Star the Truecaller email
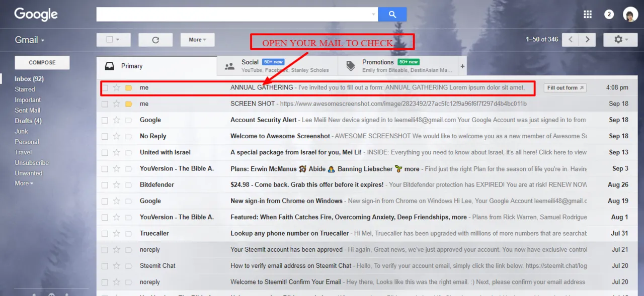The width and height of the screenshot is (644, 296). click(x=117, y=233)
